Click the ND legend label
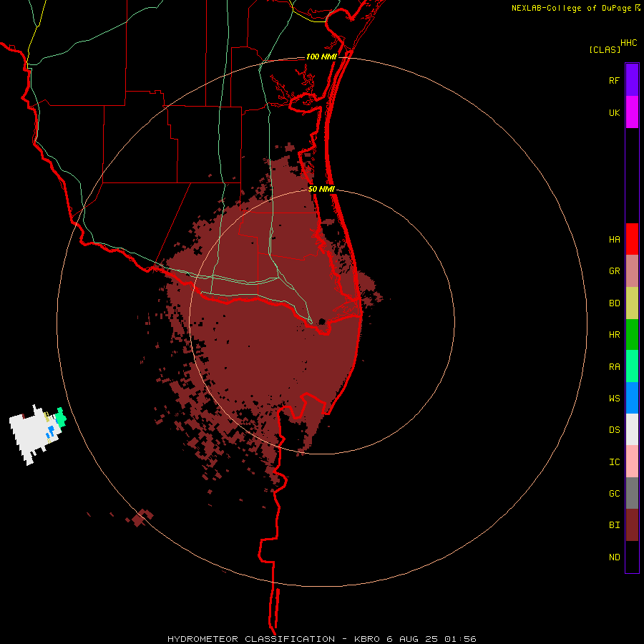Viewport: 644px width, 644px height. coord(614,557)
